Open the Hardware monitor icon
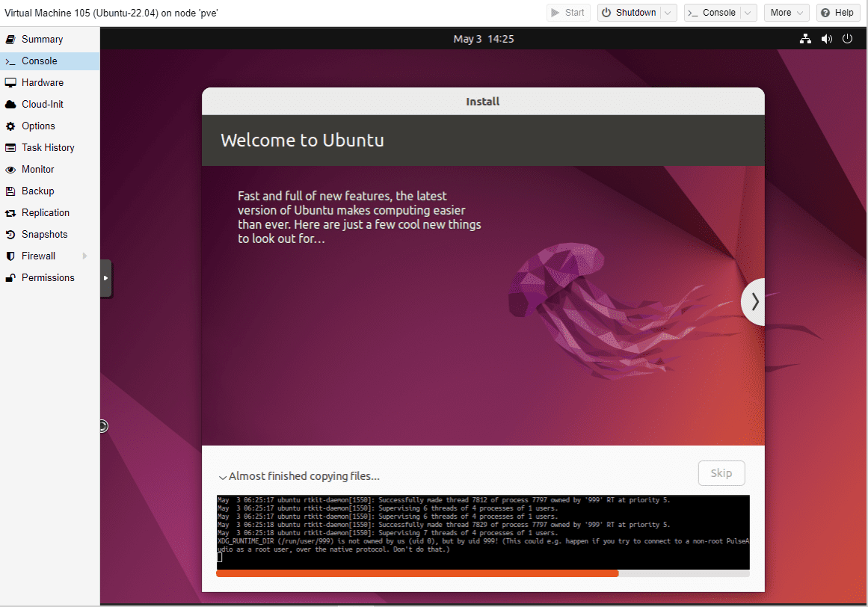The height and width of the screenshot is (607, 868). [10, 82]
